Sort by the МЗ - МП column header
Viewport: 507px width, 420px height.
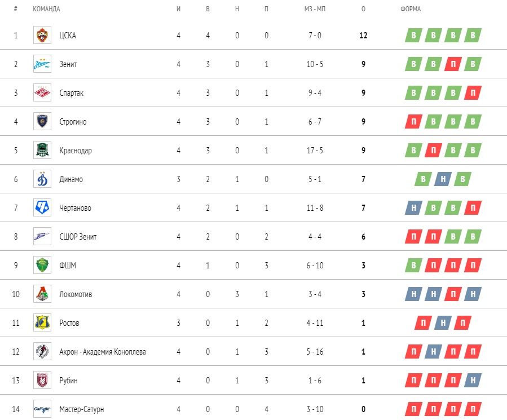coord(315,9)
